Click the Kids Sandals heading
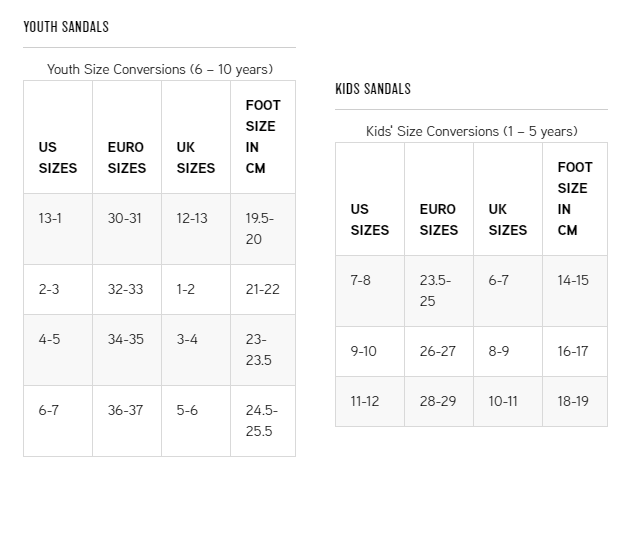This screenshot has width=634, height=538. pyautogui.click(x=373, y=89)
